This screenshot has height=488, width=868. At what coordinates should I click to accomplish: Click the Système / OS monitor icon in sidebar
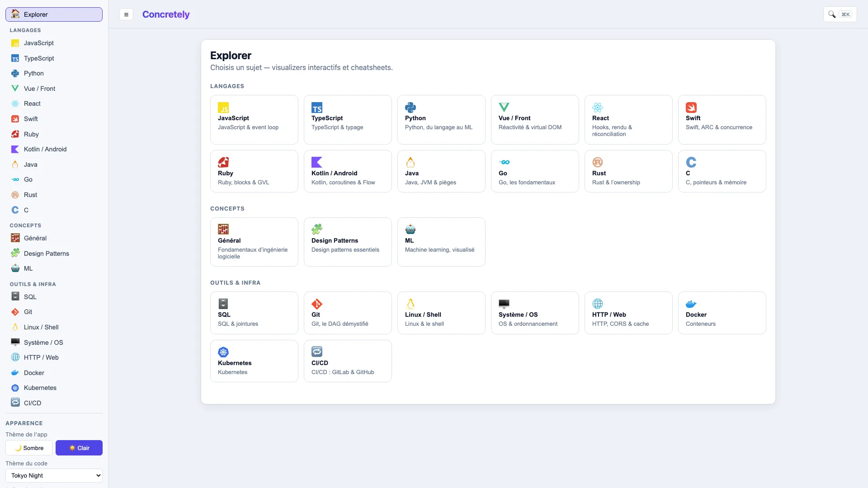pos(15,342)
